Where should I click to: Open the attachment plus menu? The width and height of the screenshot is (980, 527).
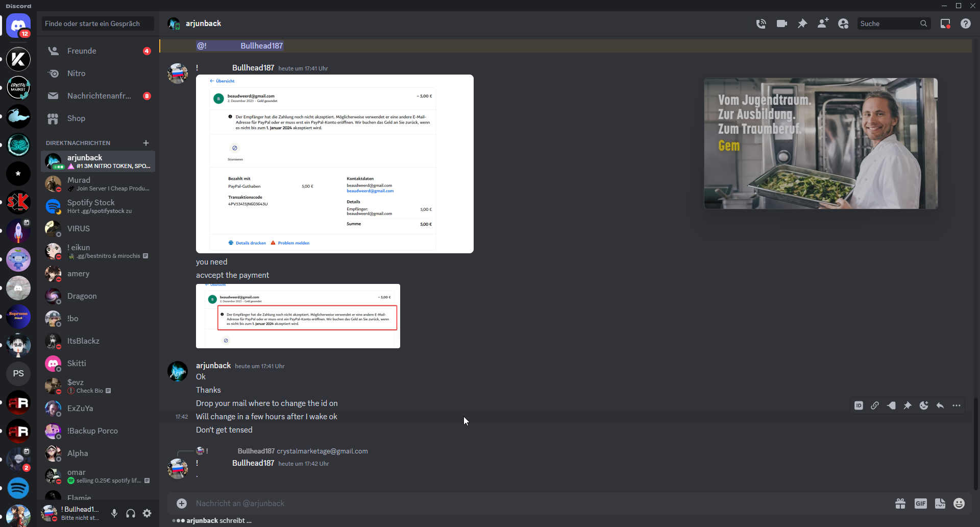pyautogui.click(x=182, y=504)
